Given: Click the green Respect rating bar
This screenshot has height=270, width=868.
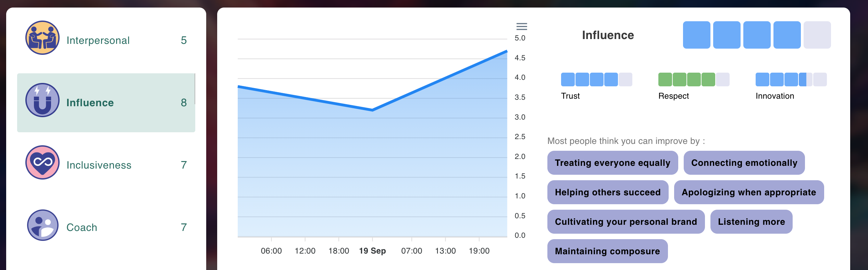Looking at the screenshot, I should 694,79.
